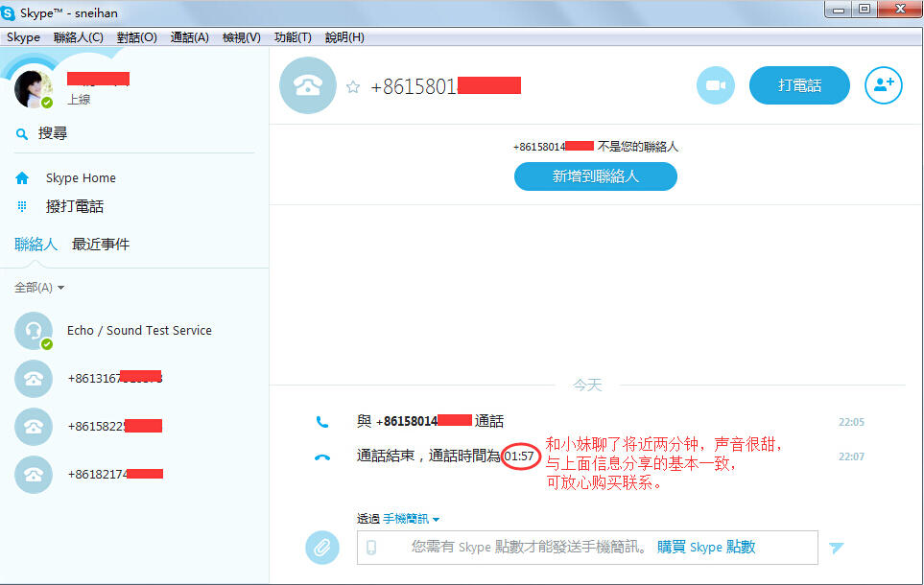Open the 聯絡人(C) menu
This screenshot has height=585, width=924.
pyautogui.click(x=79, y=37)
